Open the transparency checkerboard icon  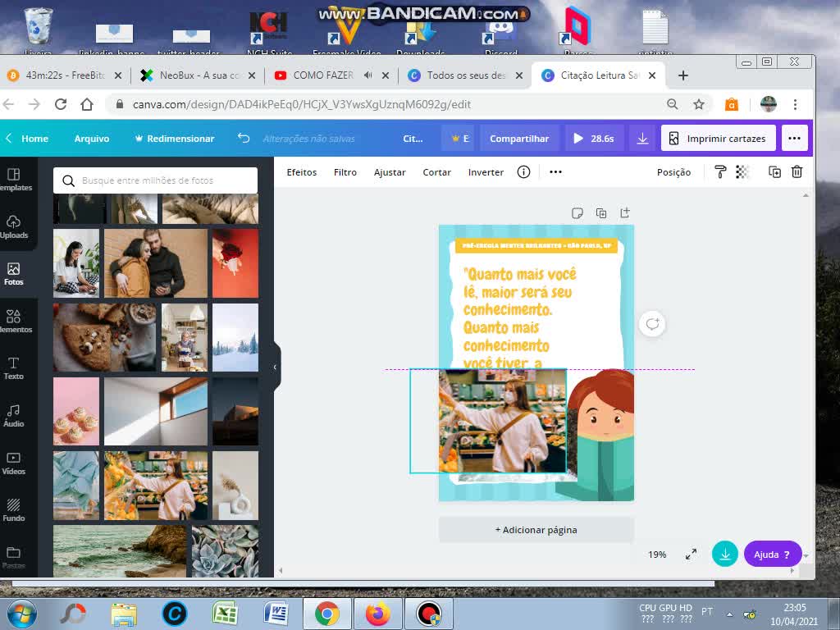pyautogui.click(x=742, y=172)
